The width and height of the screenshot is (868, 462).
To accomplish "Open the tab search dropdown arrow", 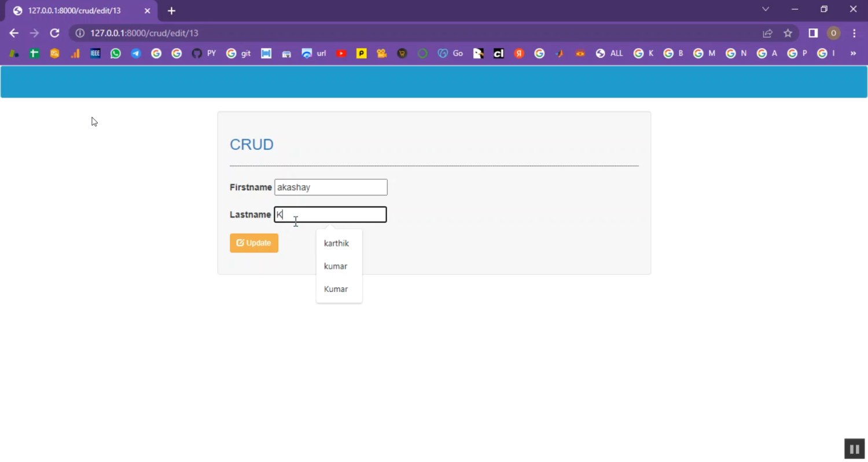I will (x=766, y=9).
